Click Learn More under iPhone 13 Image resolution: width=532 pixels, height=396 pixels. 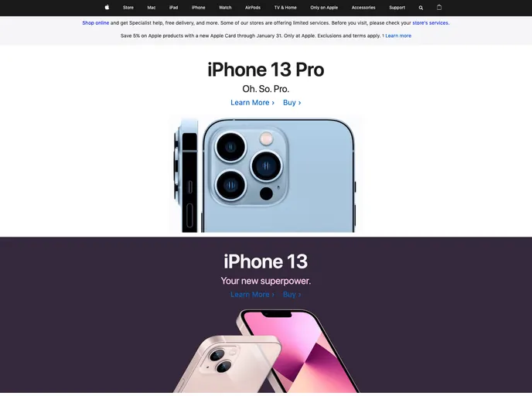(x=252, y=295)
